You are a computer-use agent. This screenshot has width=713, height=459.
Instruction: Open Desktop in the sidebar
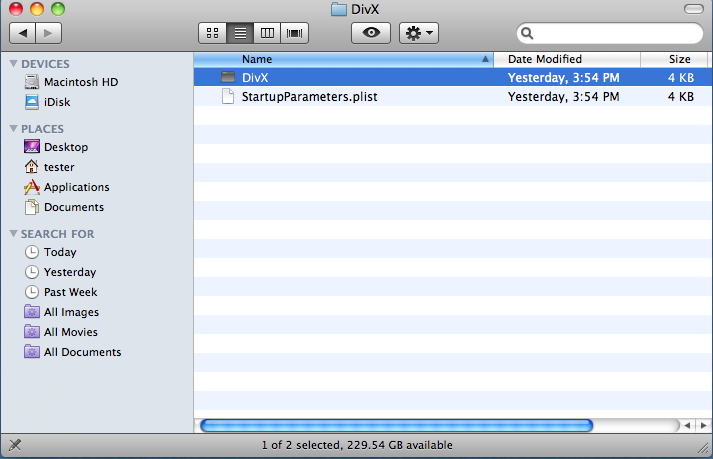[x=66, y=147]
